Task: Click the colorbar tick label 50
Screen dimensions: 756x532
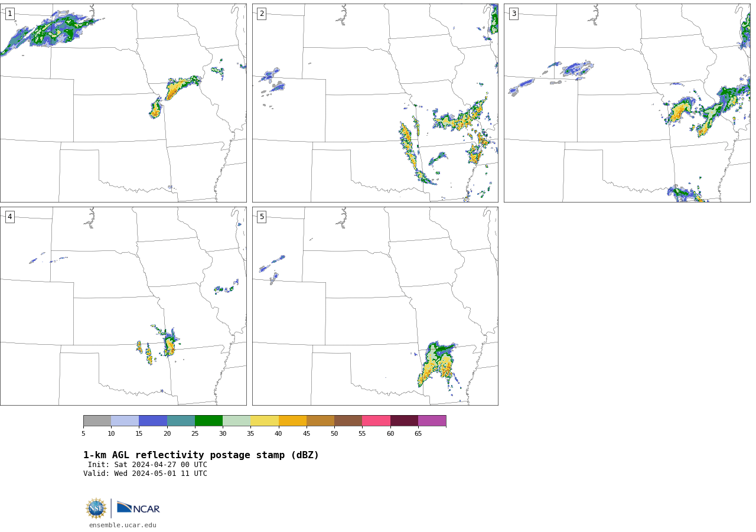Action: pyautogui.click(x=334, y=434)
